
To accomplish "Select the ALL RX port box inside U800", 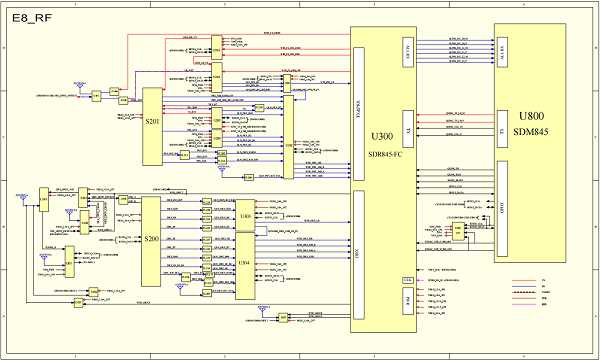I will [x=502, y=52].
